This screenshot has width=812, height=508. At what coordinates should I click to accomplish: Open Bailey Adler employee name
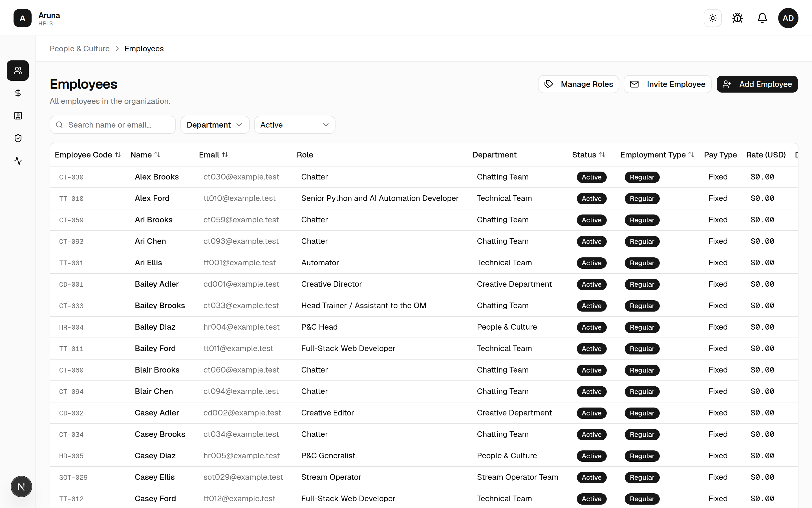(157, 284)
